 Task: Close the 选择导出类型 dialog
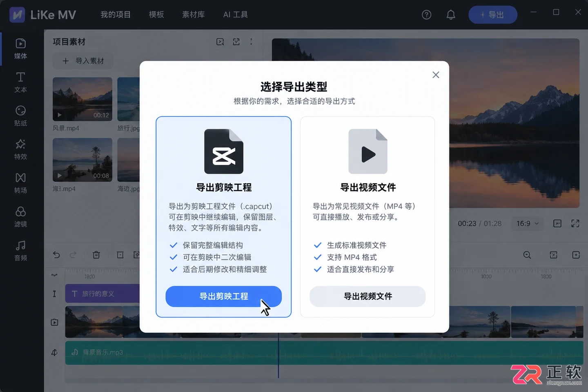436,75
